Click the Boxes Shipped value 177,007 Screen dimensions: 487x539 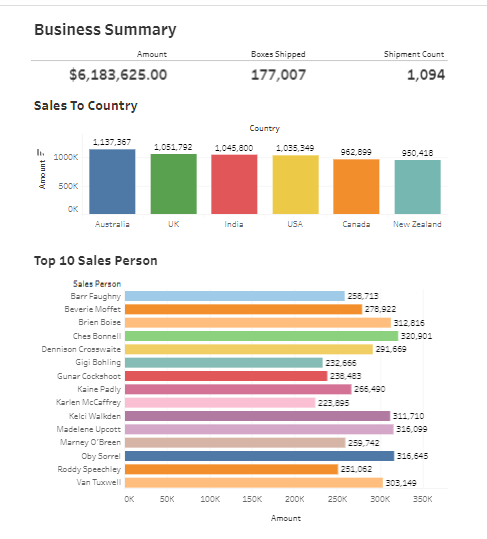(278, 75)
